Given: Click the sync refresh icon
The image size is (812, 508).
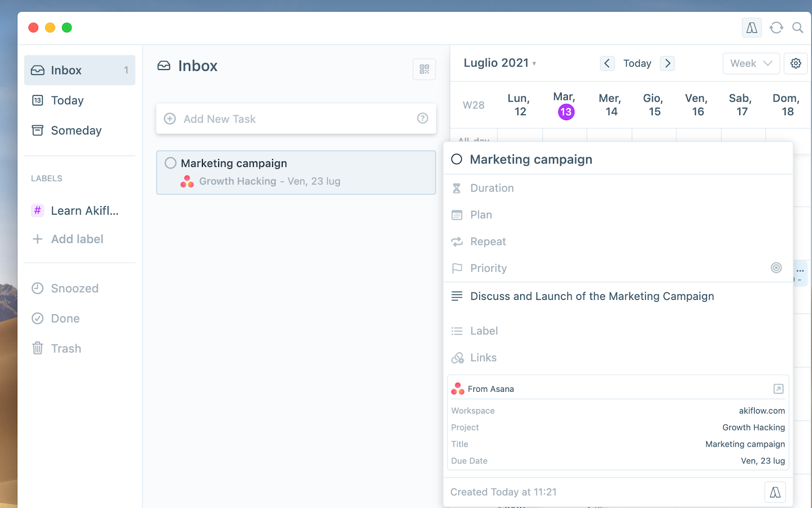Looking at the screenshot, I should pyautogui.click(x=776, y=28).
